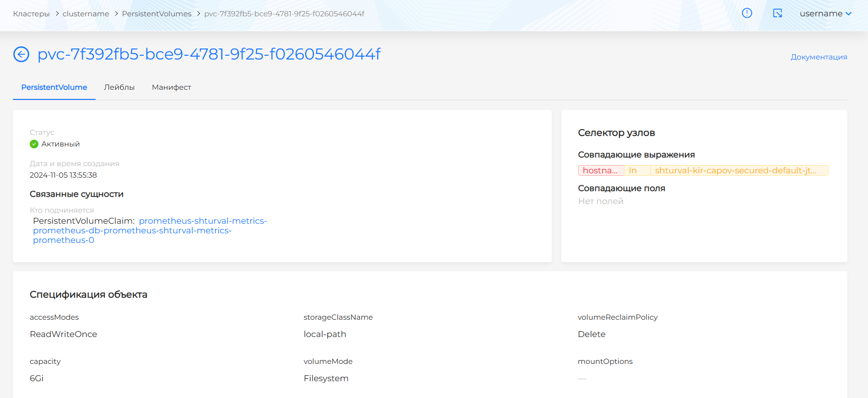
Task: Click the green Активный status check icon
Action: click(x=34, y=144)
